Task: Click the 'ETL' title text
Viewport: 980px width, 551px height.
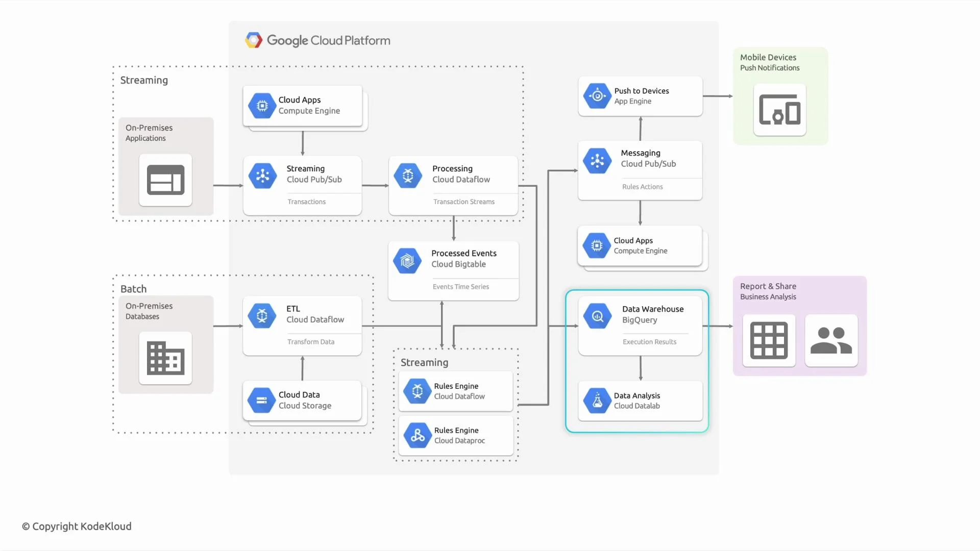Action: (293, 309)
